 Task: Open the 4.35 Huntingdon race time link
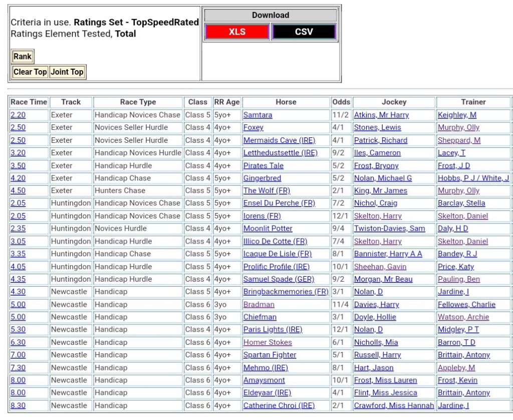pos(18,279)
